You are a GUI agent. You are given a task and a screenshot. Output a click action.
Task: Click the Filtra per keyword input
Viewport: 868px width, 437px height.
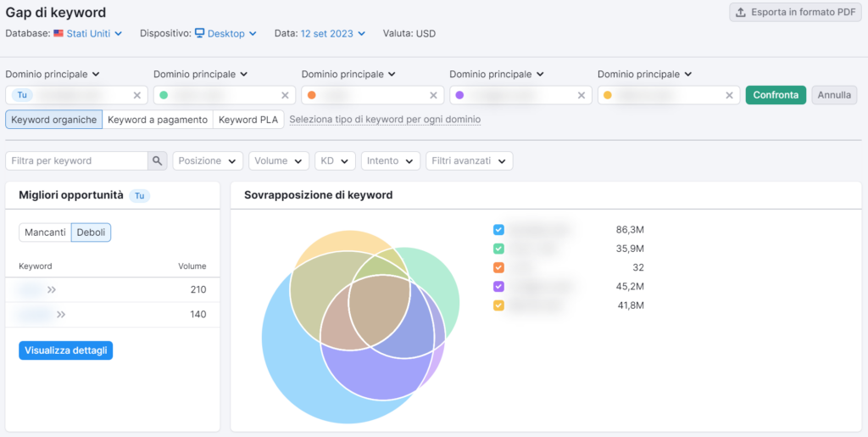point(76,160)
